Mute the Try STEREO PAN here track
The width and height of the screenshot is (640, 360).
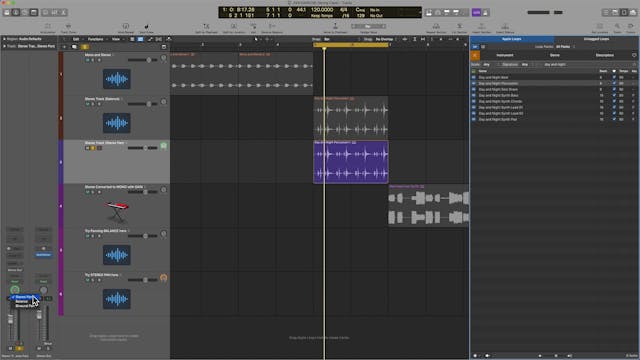point(87,280)
